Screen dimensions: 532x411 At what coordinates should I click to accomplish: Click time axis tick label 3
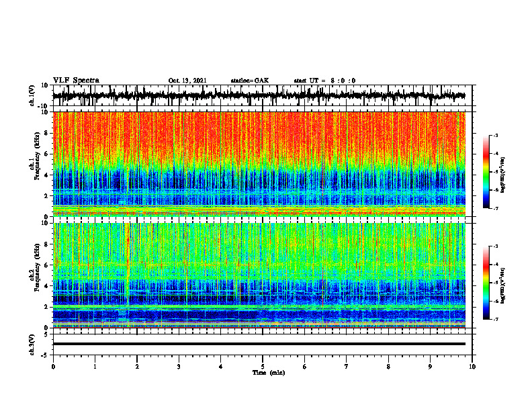179,367
